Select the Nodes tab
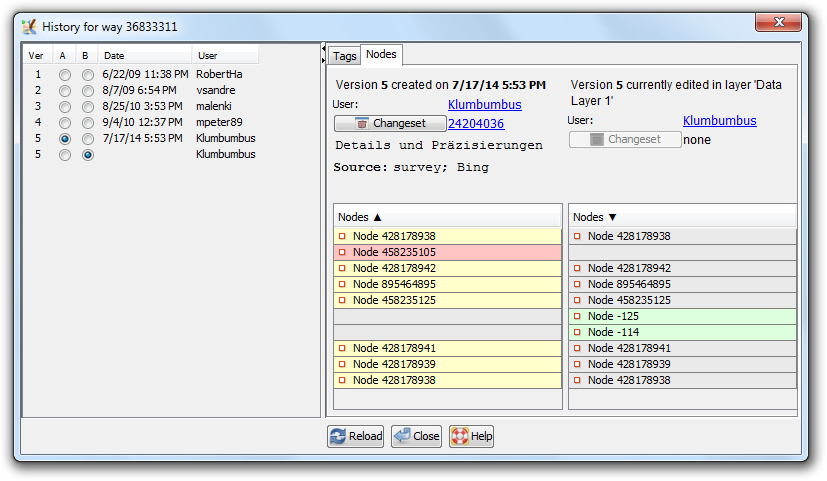Image resolution: width=827 pixels, height=481 pixels. coord(381,54)
